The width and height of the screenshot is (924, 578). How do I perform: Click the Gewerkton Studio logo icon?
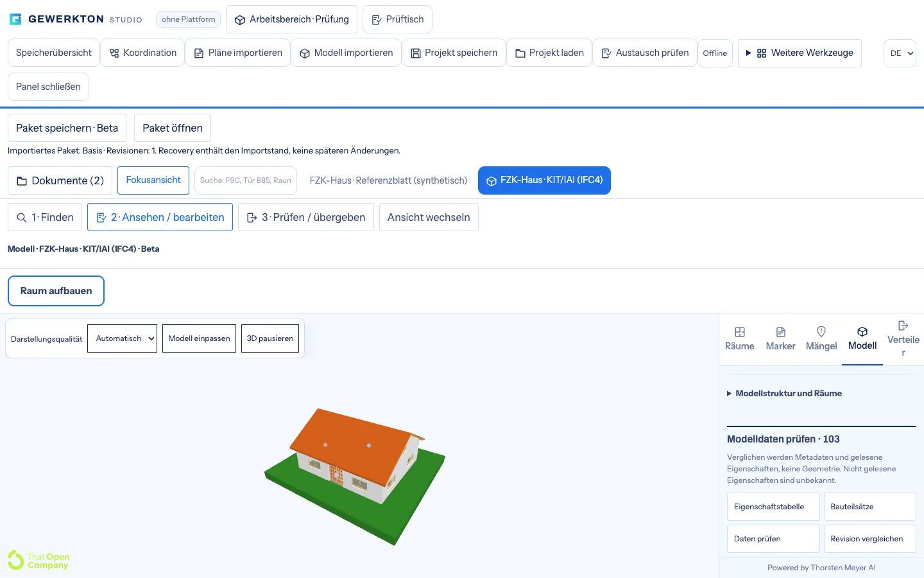pos(15,19)
